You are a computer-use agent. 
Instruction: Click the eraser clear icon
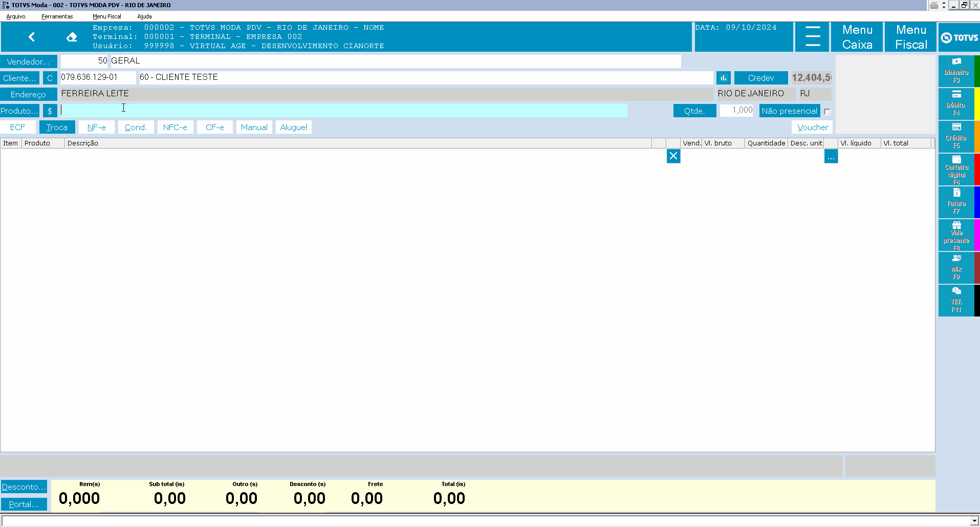click(x=72, y=37)
